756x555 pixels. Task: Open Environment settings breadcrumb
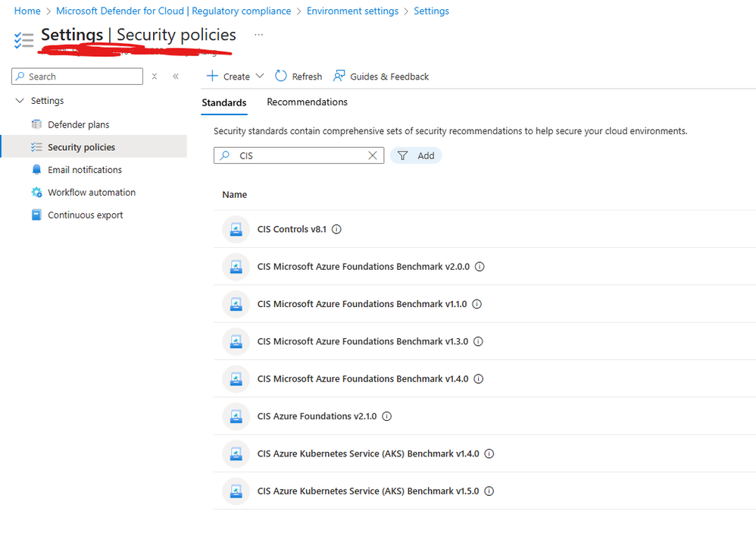point(352,11)
